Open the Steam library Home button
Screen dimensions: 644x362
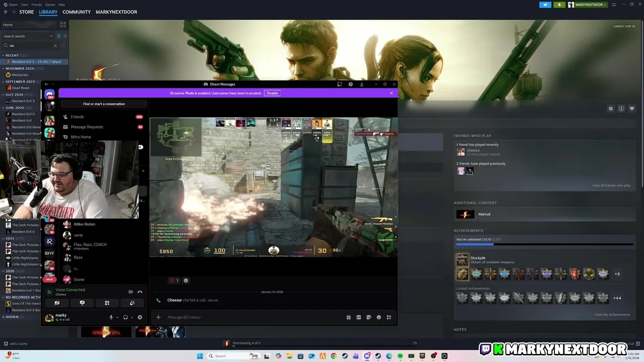tap(28, 25)
